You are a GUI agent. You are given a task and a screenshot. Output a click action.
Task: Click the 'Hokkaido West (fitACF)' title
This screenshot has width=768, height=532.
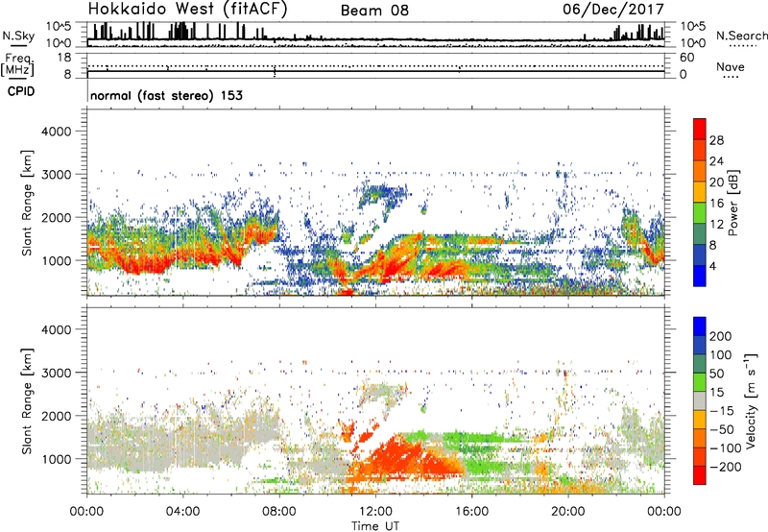(187, 9)
